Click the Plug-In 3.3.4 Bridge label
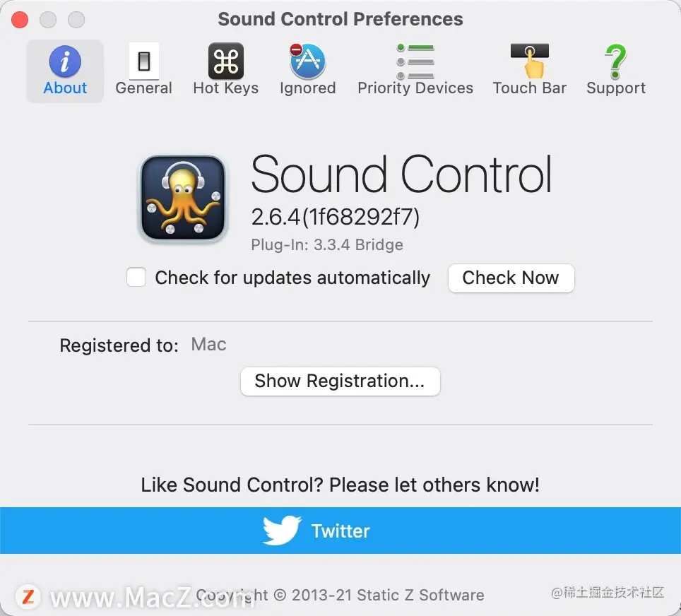The width and height of the screenshot is (681, 616). click(x=327, y=245)
